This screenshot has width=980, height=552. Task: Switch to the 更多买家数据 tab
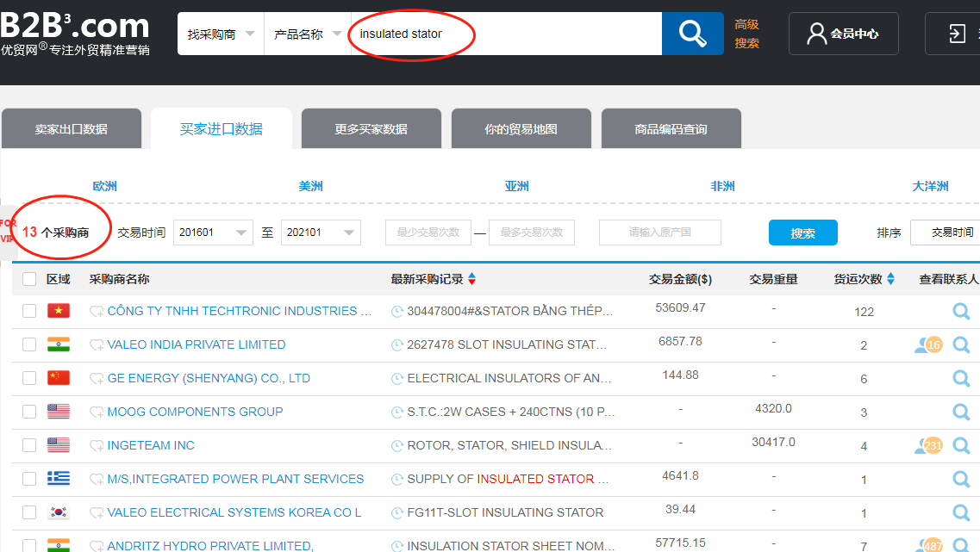click(x=371, y=128)
